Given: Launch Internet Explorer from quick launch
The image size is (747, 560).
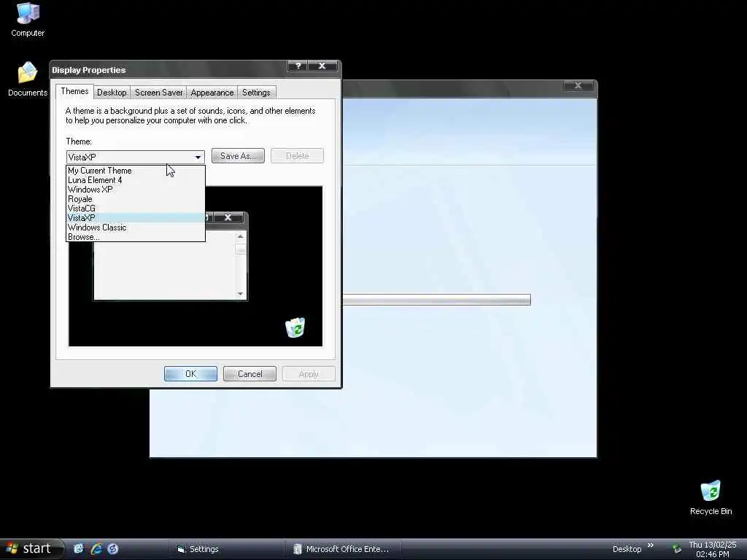Looking at the screenshot, I should click(x=96, y=548).
